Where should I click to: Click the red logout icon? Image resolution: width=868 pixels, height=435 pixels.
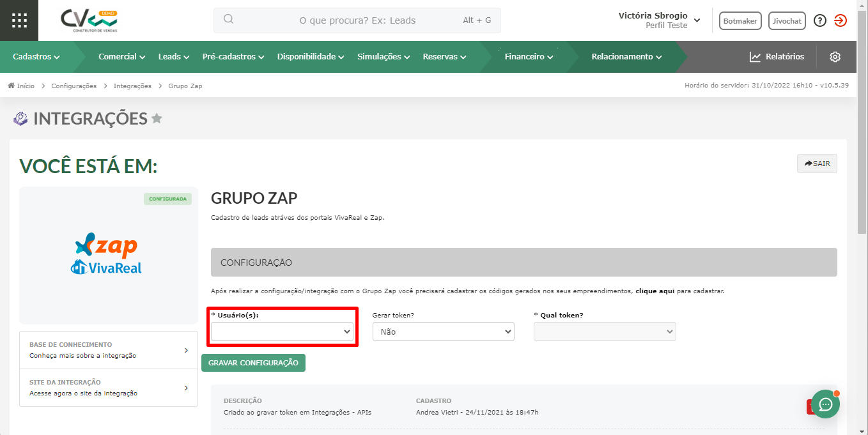(x=841, y=20)
